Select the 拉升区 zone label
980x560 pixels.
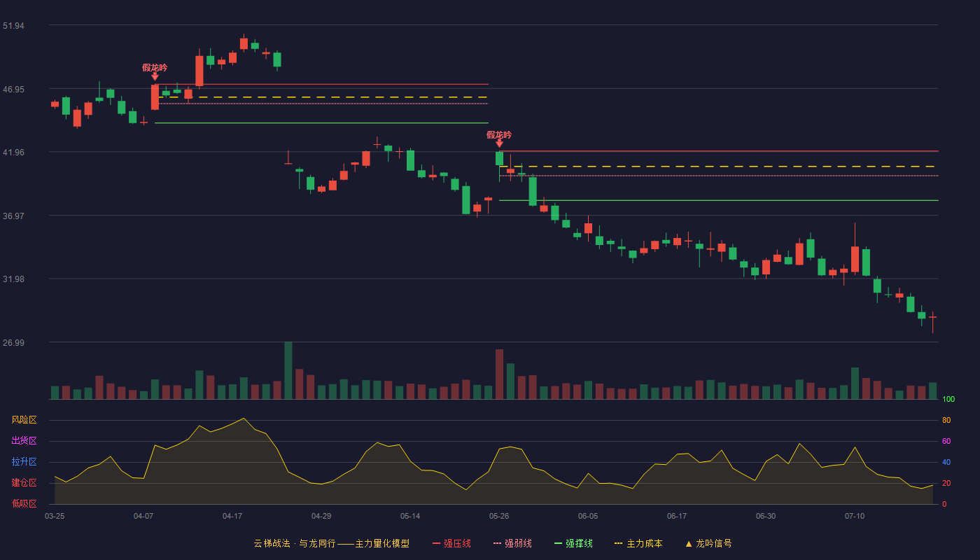pyautogui.click(x=24, y=462)
